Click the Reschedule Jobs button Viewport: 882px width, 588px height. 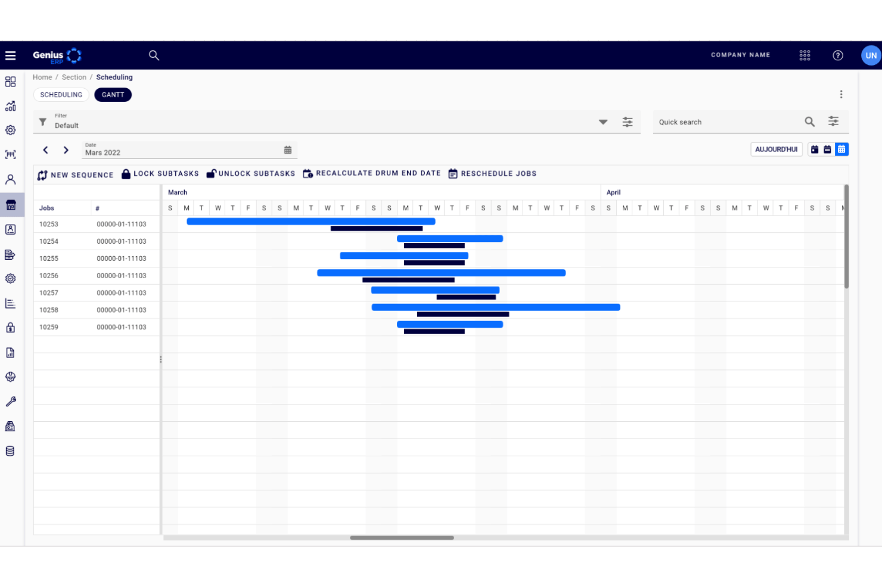coord(492,173)
